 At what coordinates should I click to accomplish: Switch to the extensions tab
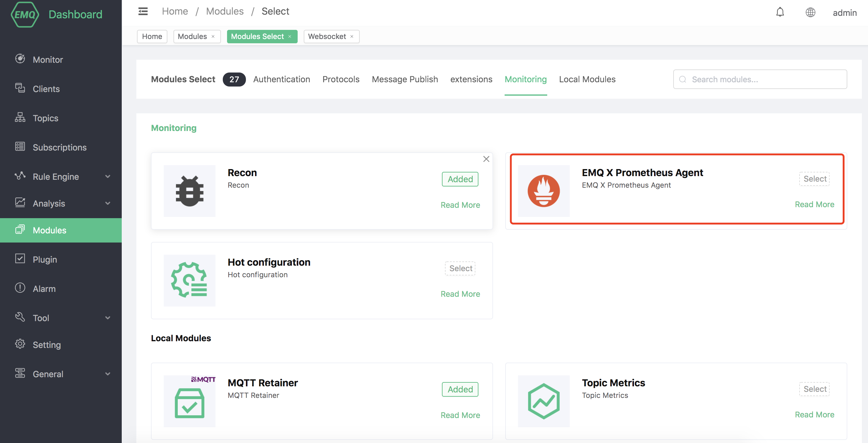(x=471, y=79)
